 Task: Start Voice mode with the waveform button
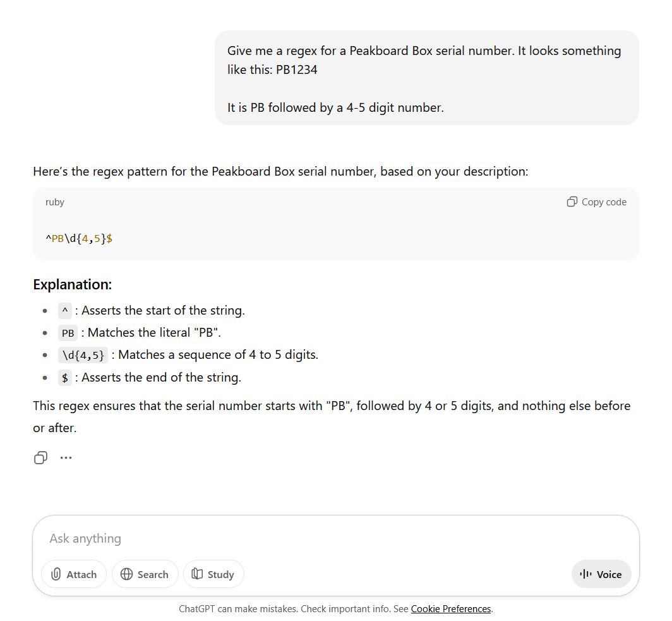(x=601, y=574)
